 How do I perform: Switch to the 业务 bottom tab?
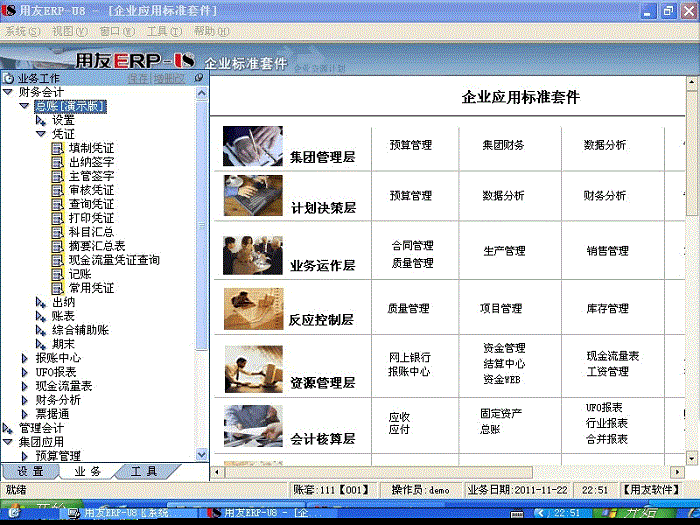click(88, 471)
